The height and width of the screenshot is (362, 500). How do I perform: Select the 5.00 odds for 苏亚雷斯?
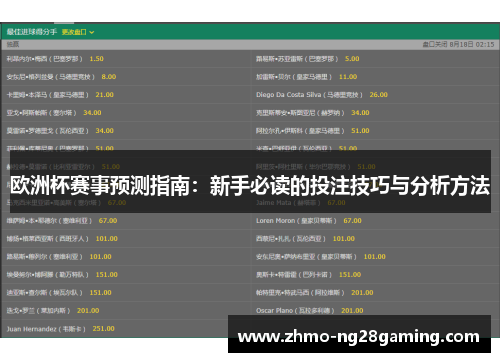point(352,59)
